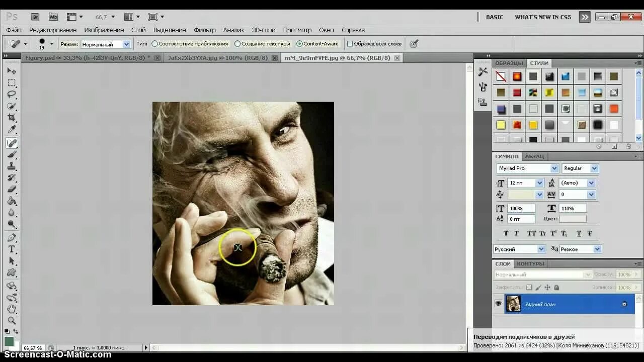Select the Move tool
Image resolution: width=644 pixels, height=362 pixels.
12,71
